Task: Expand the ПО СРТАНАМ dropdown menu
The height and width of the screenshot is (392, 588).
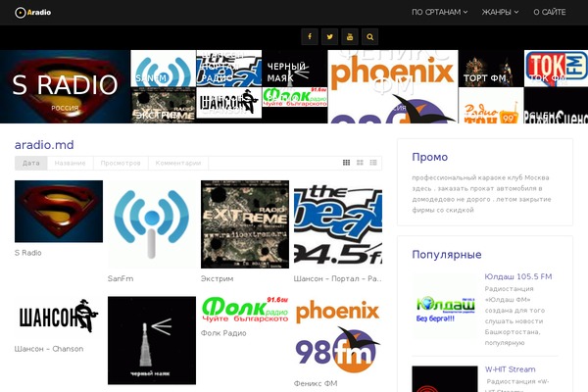Action: point(439,12)
